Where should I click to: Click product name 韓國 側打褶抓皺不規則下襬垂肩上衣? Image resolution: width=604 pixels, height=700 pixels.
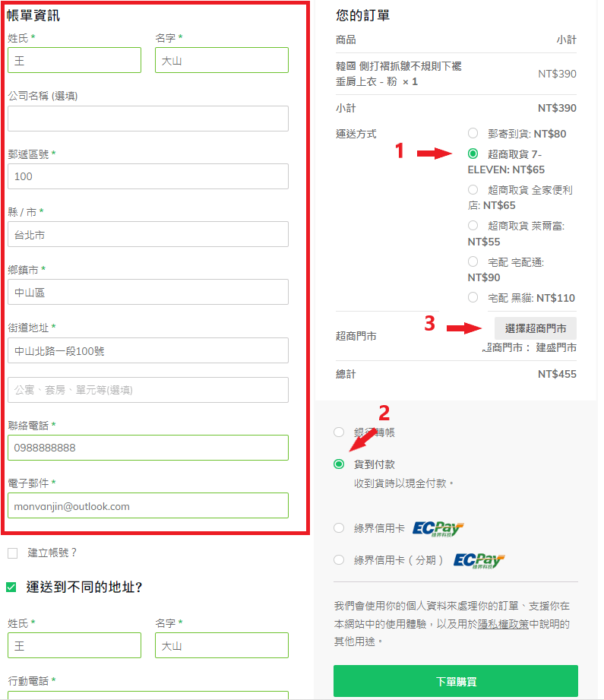[x=398, y=74]
